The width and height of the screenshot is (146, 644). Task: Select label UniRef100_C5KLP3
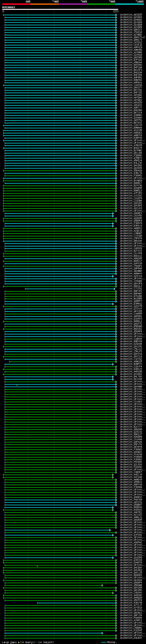(131, 352)
